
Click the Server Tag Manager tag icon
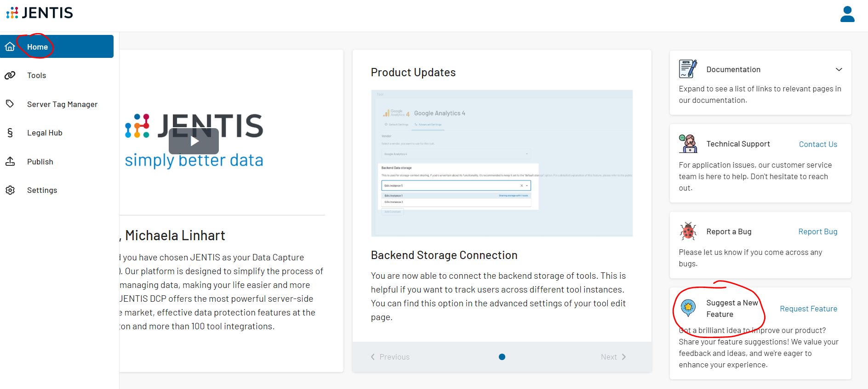point(10,104)
